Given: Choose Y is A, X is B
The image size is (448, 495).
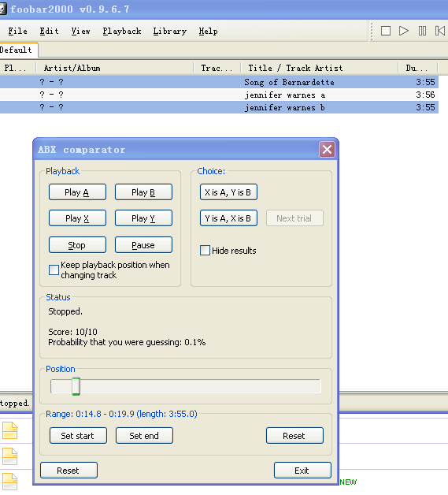Looking at the screenshot, I should (x=228, y=218).
